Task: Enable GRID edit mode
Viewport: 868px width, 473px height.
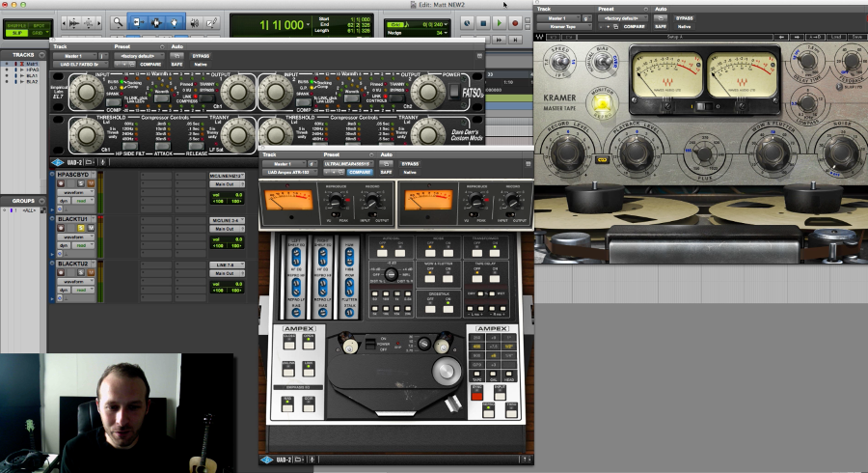Action: pos(39,33)
